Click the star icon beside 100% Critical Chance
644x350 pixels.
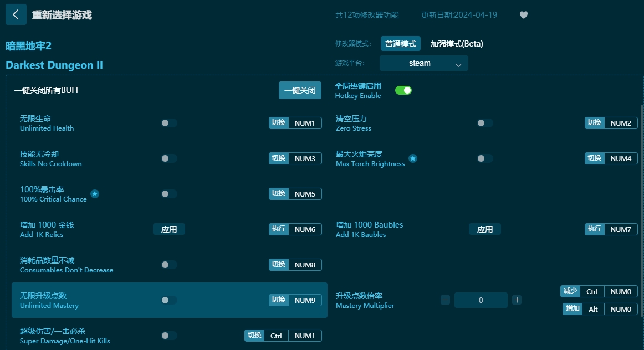click(95, 194)
